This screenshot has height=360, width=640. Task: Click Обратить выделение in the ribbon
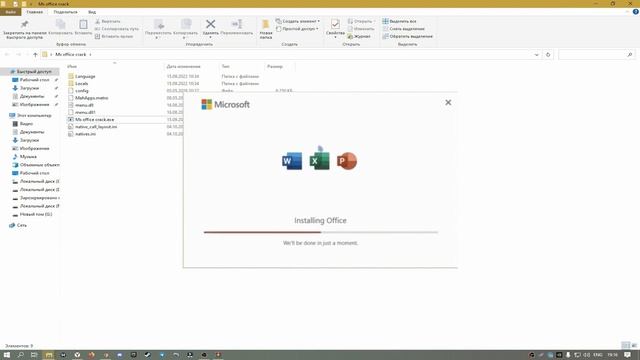[408, 36]
